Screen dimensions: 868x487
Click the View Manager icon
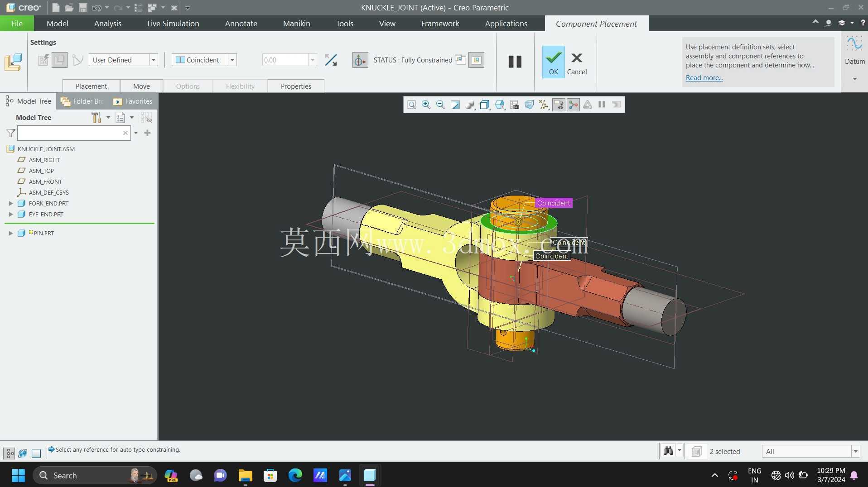(500, 105)
